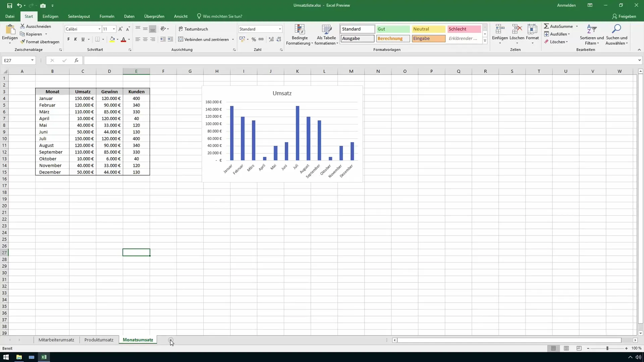Click the thousands separator 000 icon
Image resolution: width=644 pixels, height=362 pixels.
tap(261, 39)
